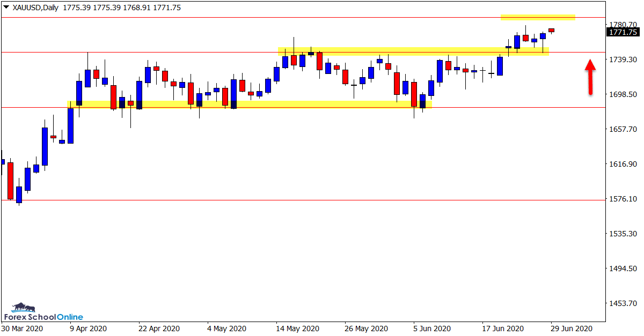Screen dimensions: 644x336
Task: Click the XAUUSD,Daily chart title
Action: tap(35, 8)
